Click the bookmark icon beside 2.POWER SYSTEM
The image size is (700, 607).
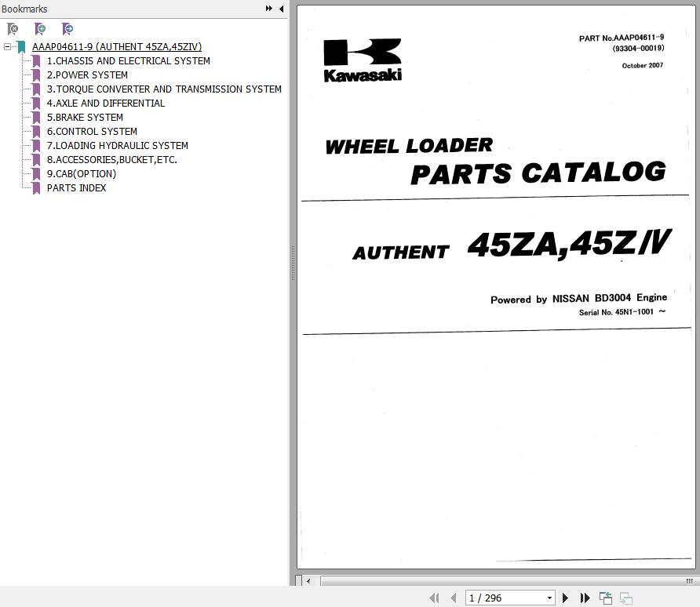tap(37, 75)
